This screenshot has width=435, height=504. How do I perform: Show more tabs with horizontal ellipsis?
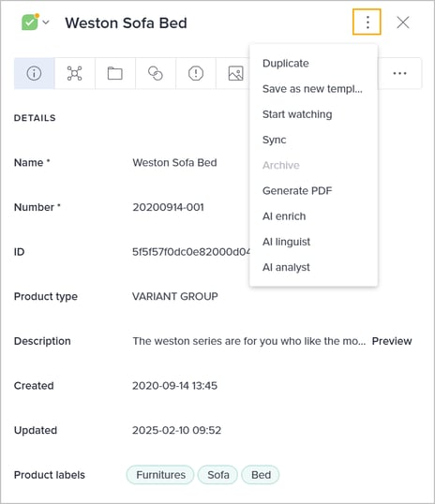(399, 73)
